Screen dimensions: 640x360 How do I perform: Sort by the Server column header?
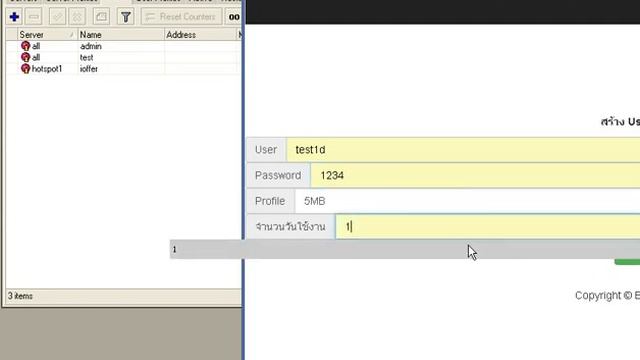(x=47, y=35)
